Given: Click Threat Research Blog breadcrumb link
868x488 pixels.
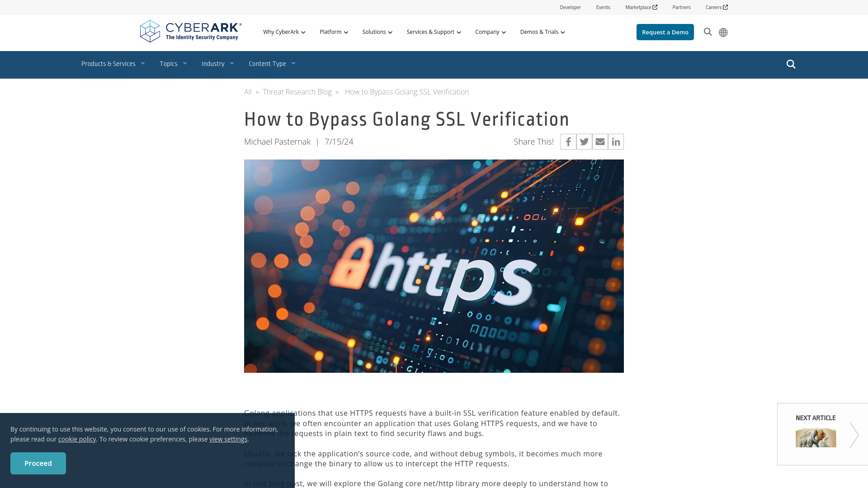Looking at the screenshot, I should 297,91.
